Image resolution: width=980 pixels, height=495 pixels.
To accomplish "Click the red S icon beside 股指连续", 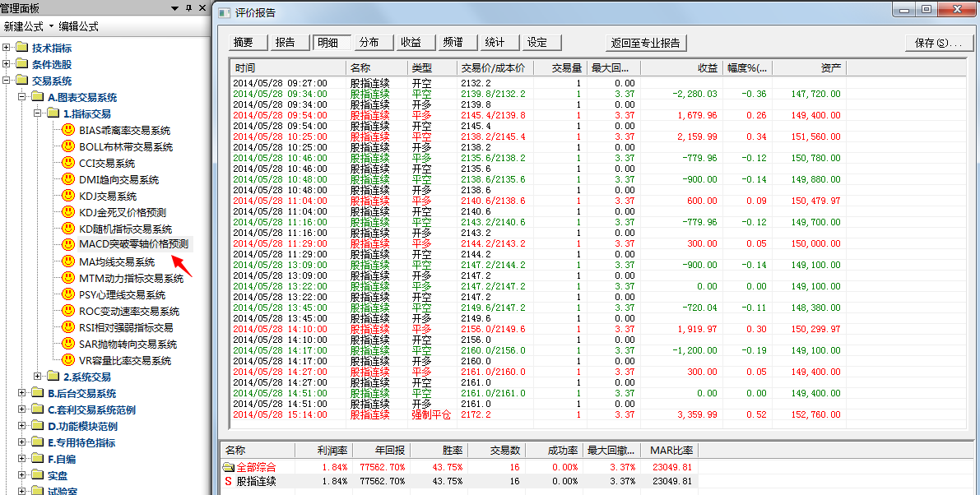I will (x=229, y=481).
